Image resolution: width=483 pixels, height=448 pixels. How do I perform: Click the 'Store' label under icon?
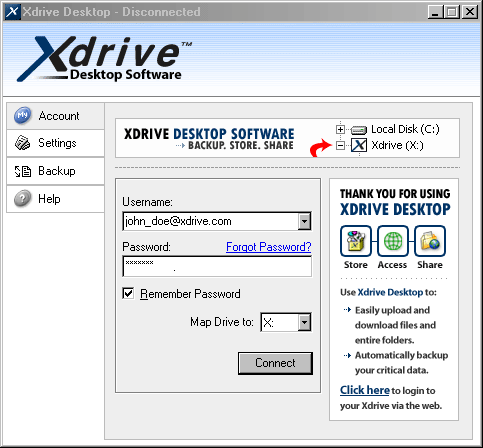[356, 265]
